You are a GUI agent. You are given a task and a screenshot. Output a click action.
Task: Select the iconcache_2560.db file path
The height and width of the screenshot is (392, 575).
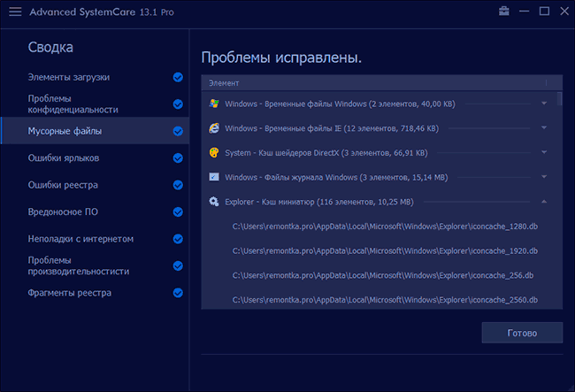click(x=385, y=300)
